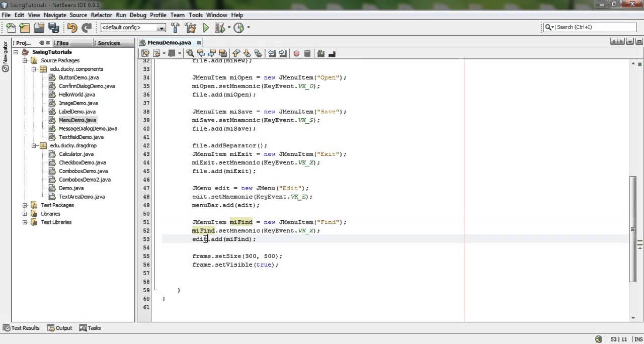Open the Tasks panel button
Viewport: 644px width, 344px height.
[x=90, y=328]
